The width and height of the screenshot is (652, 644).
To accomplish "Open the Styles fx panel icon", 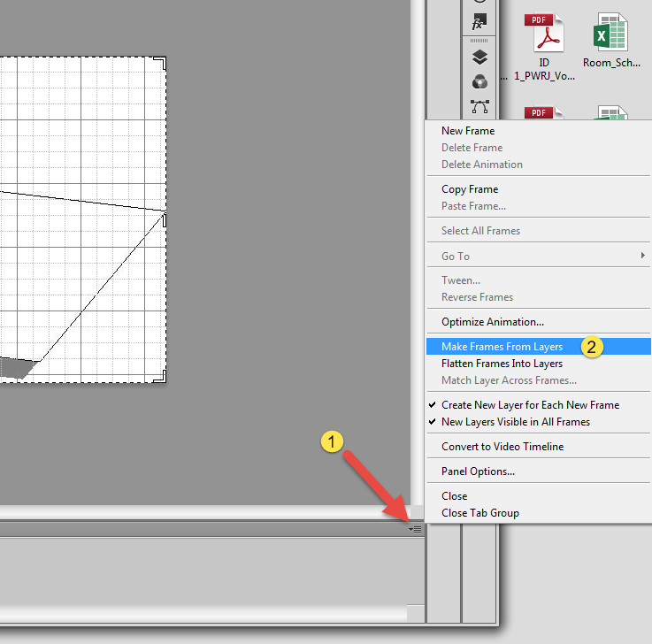I will tap(479, 21).
